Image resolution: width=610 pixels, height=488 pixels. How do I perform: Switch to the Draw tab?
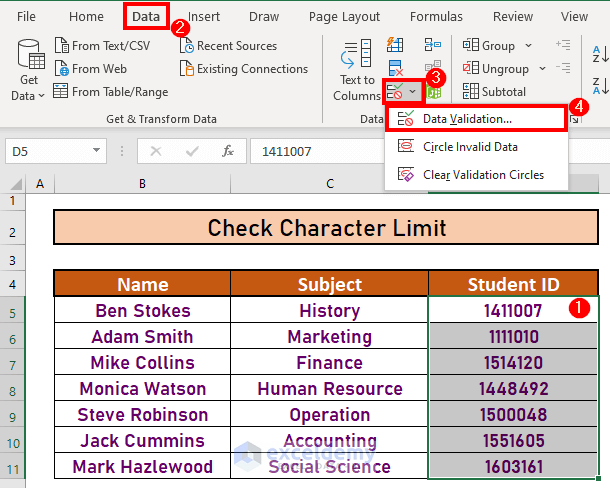[x=264, y=16]
